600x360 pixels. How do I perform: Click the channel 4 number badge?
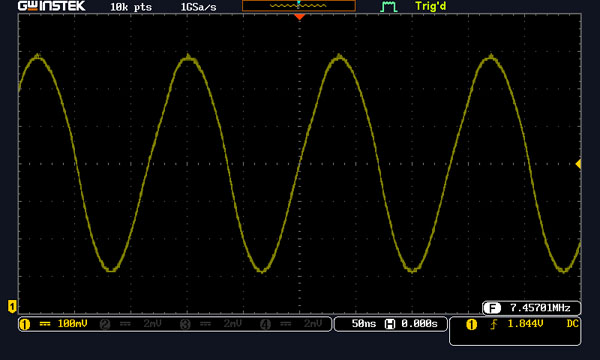pyautogui.click(x=265, y=324)
